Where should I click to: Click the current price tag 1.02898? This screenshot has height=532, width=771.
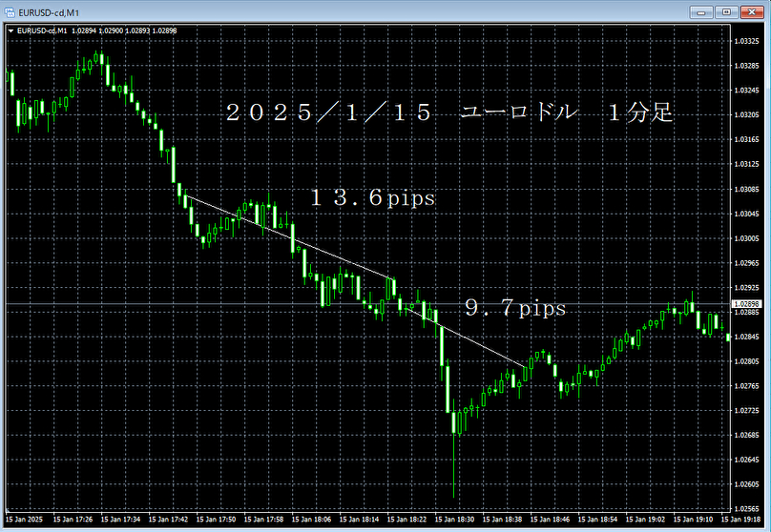point(748,304)
